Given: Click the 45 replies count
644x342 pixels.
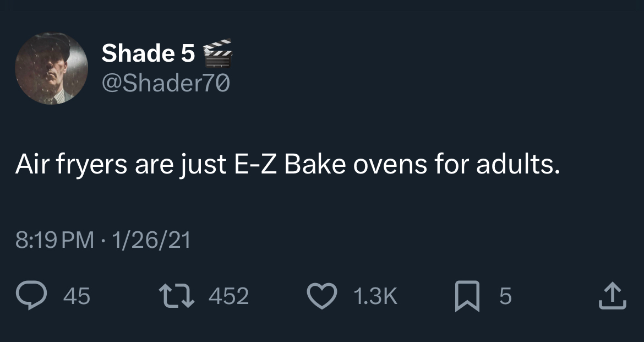Looking at the screenshot, I should [x=77, y=297].
